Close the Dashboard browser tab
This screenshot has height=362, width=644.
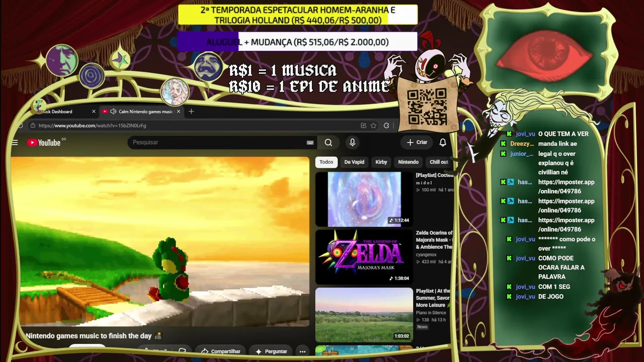click(94, 112)
